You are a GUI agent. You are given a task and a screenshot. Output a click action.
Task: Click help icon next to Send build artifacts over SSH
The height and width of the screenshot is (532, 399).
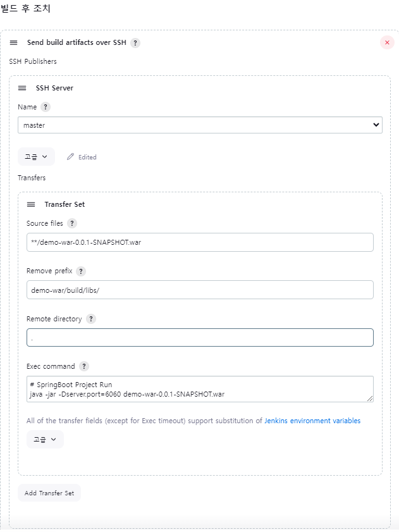tap(135, 43)
